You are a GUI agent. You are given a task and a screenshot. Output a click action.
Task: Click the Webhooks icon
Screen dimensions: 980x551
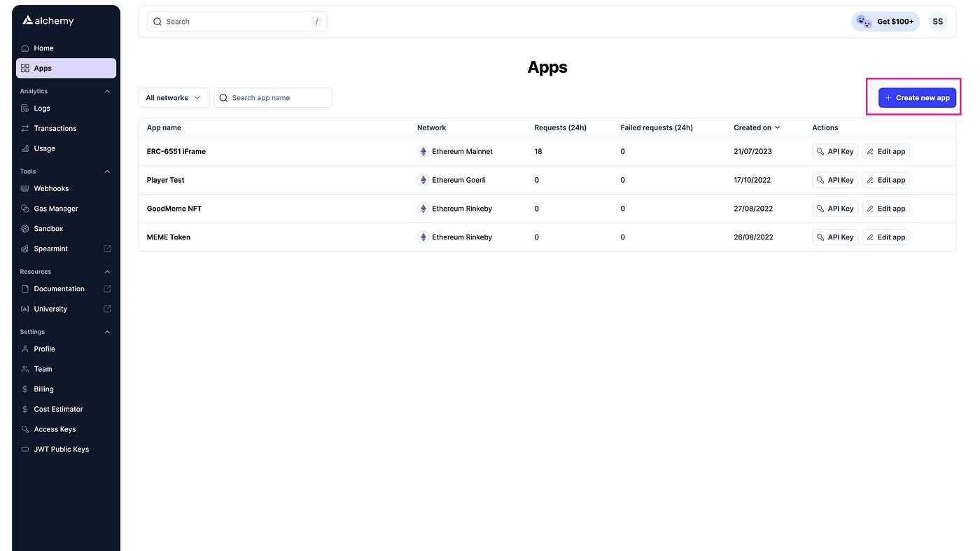coord(25,189)
